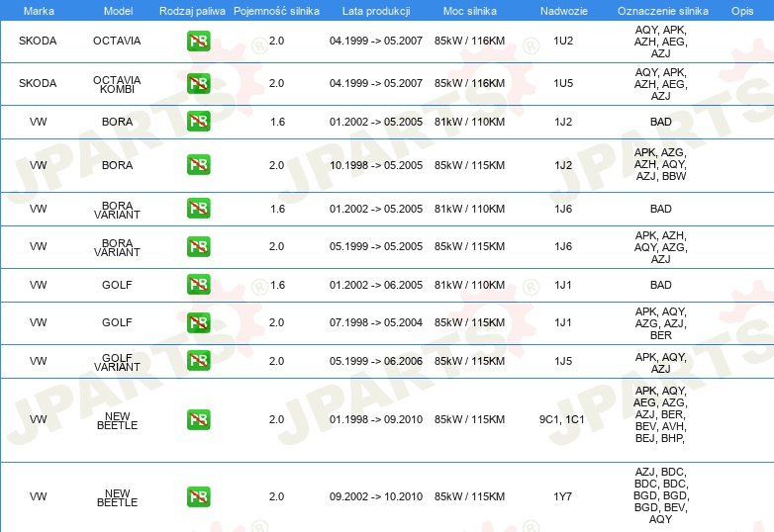Click petrol fuel icon in SKODA OCTAVIA 1U2 row

(x=198, y=41)
